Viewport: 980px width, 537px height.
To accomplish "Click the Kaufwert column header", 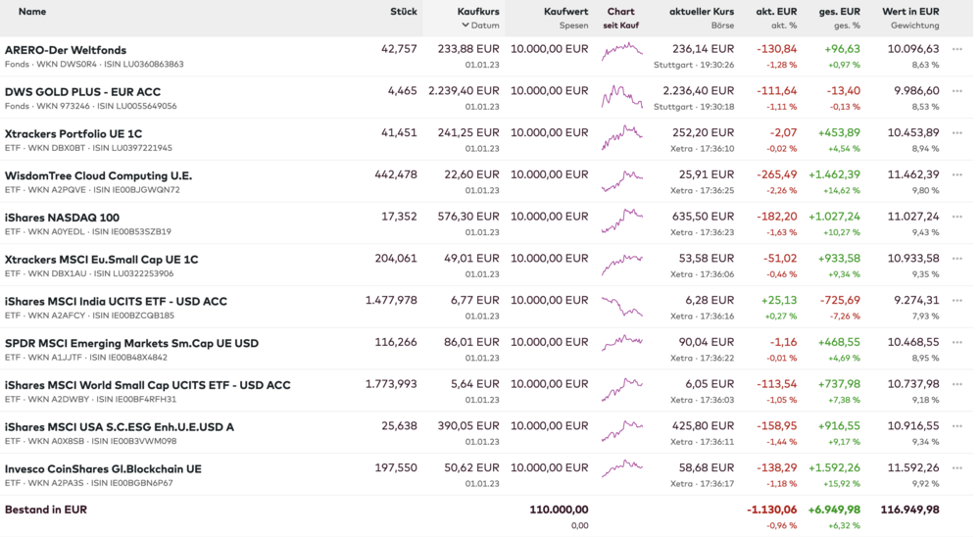I will tap(565, 12).
